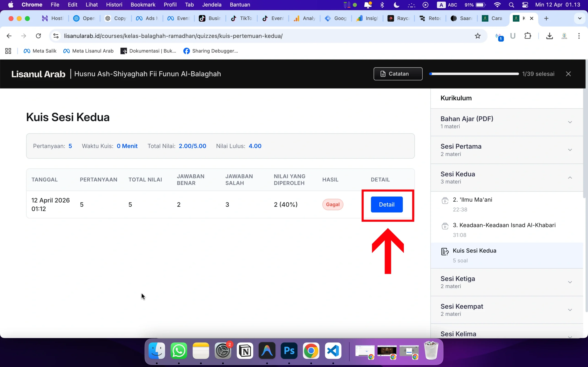This screenshot has width=588, height=367.
Task: Open the Chrome extensions puzzle icon
Action: coord(528,36)
